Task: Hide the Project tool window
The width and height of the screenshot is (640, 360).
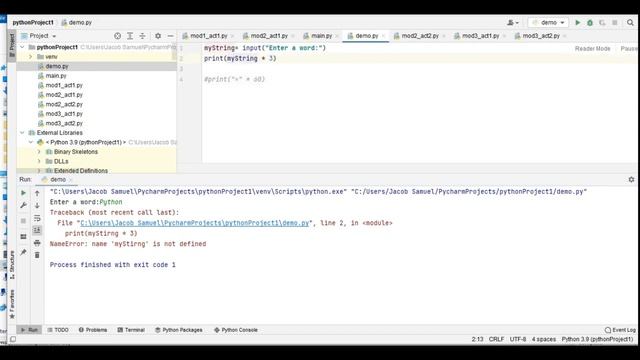Action: [171, 36]
